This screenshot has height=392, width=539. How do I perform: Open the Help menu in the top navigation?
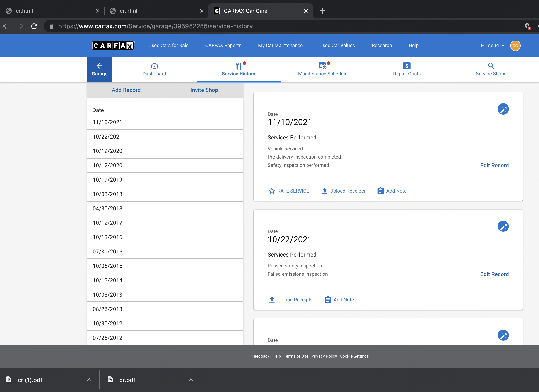(x=414, y=45)
